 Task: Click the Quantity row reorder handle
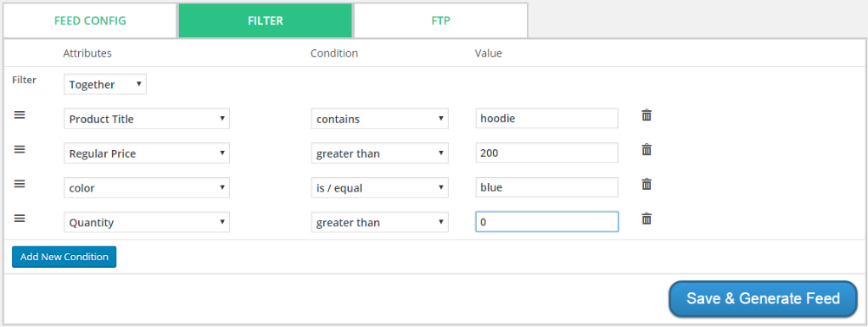click(19, 218)
